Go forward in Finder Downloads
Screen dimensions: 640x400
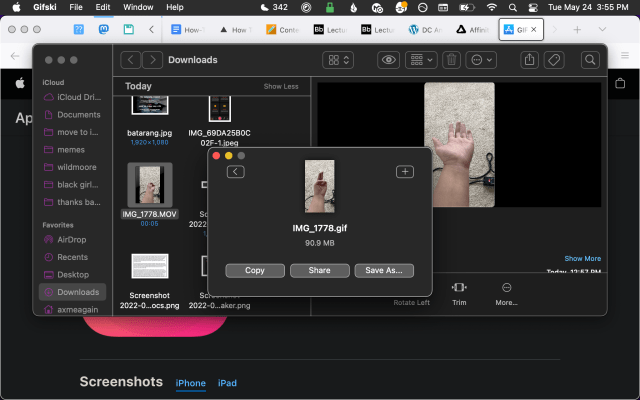pos(152,60)
